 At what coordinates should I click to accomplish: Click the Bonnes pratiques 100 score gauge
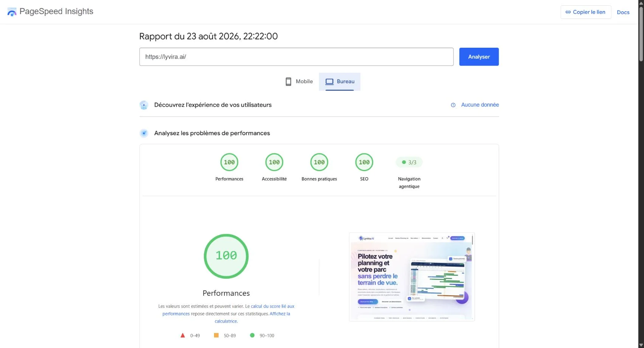(319, 162)
